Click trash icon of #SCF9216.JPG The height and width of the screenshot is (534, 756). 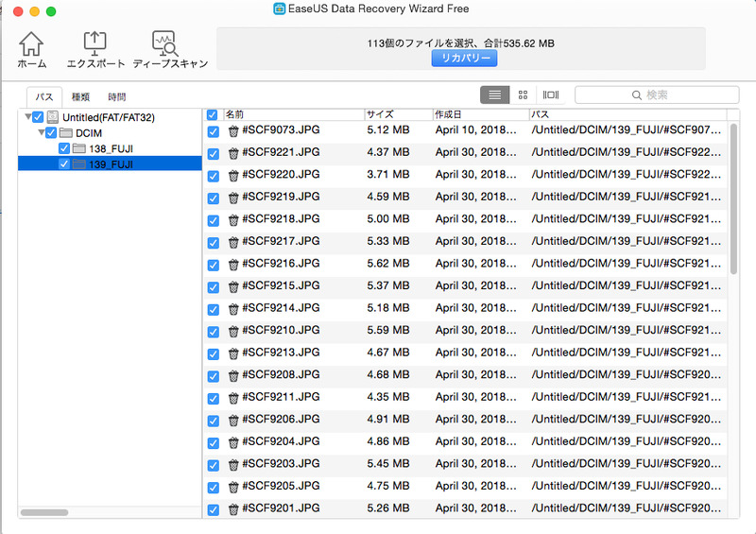[x=233, y=265]
